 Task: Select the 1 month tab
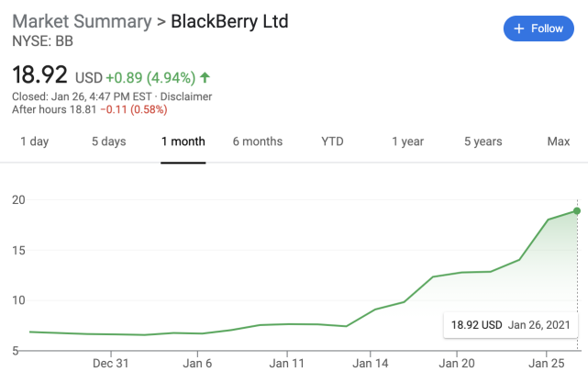pyautogui.click(x=183, y=141)
